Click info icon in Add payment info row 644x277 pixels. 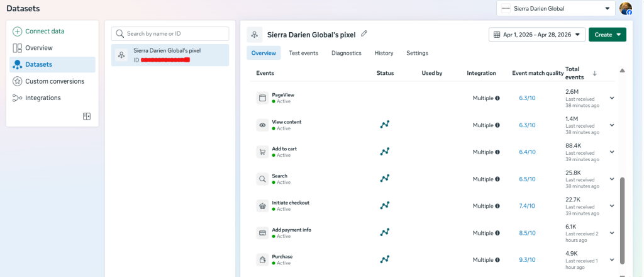click(x=497, y=233)
